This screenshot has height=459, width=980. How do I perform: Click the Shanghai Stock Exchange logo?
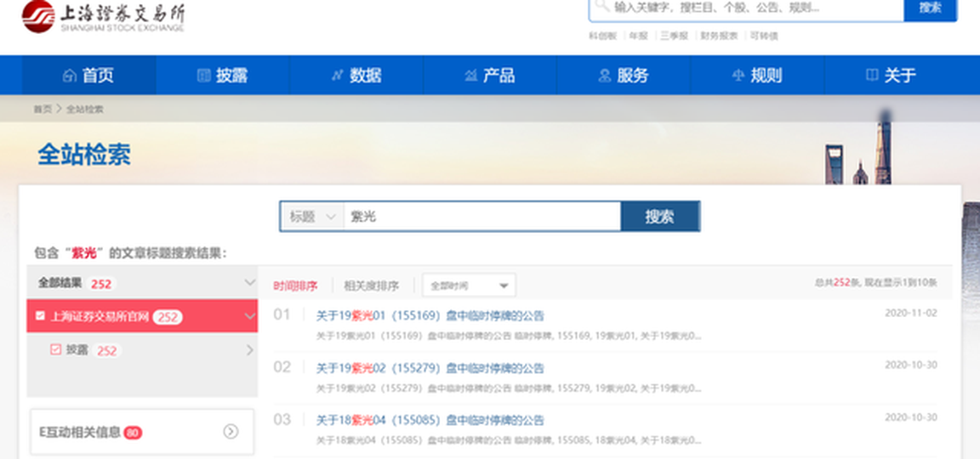103,16
